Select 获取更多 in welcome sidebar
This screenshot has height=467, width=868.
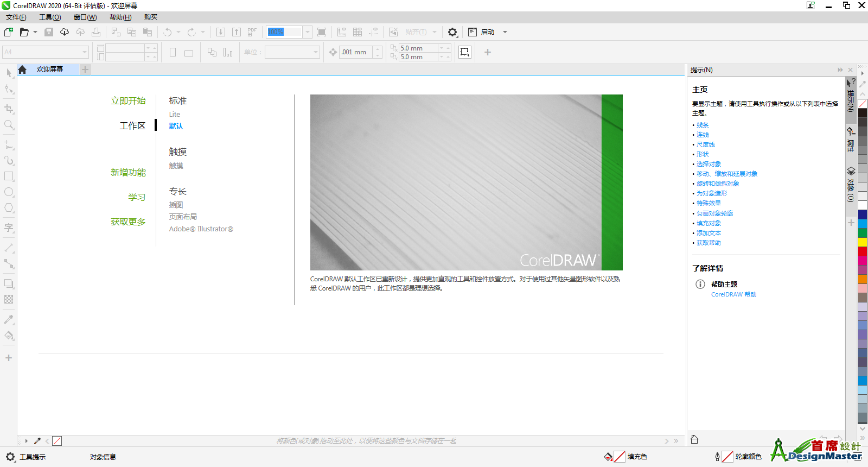[129, 222]
